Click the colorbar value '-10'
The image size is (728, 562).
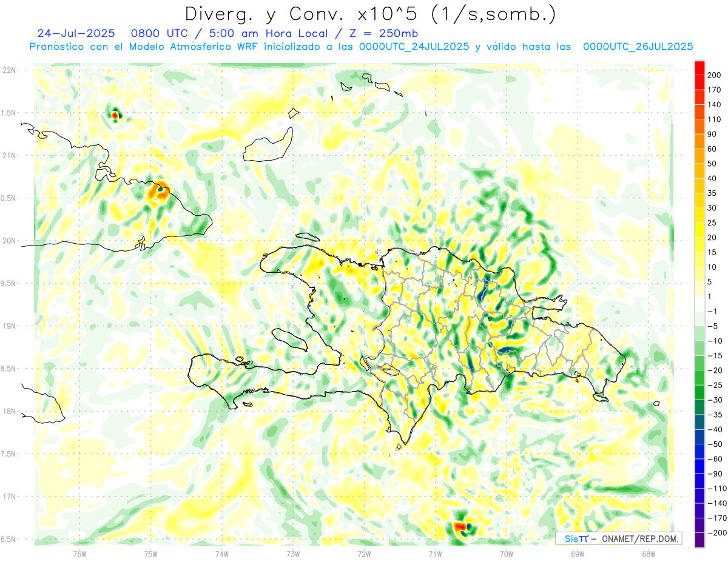(x=715, y=341)
